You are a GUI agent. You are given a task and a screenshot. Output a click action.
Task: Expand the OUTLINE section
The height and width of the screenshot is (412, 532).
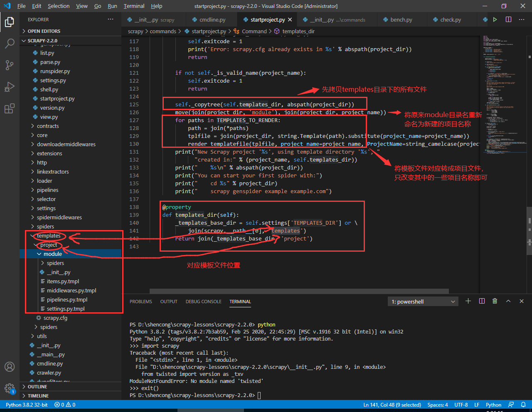(x=71, y=387)
